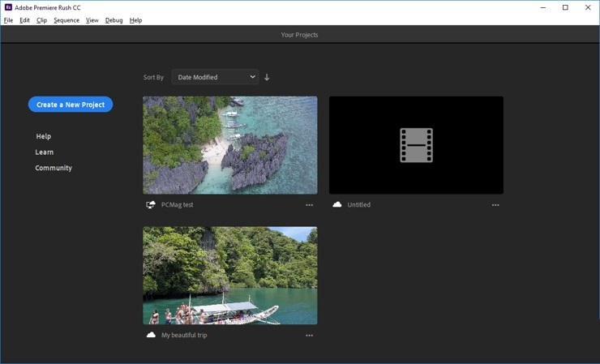Screen dimensions: 600x364
Task: Open the Help menu in menu bar
Action: coord(136,20)
